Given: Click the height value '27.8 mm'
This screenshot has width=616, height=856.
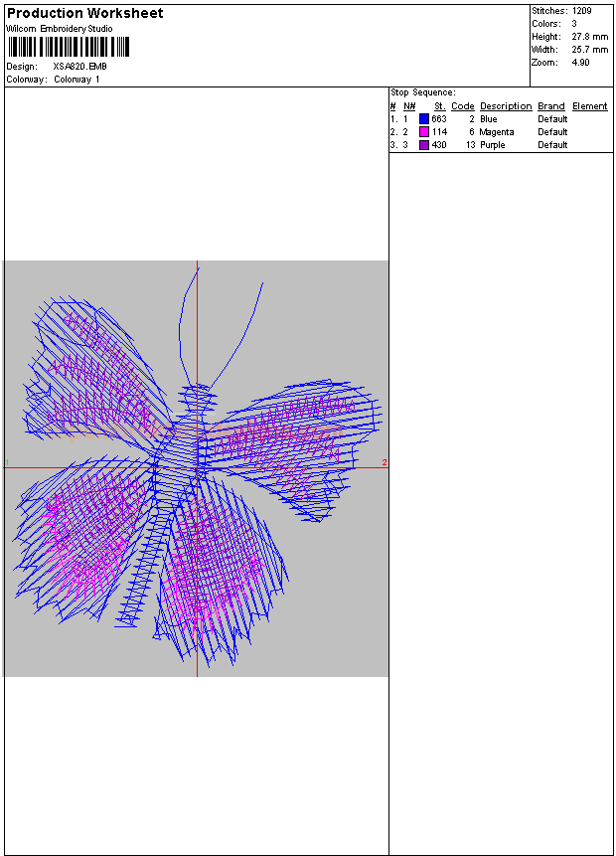Looking at the screenshot, I should [590, 37].
